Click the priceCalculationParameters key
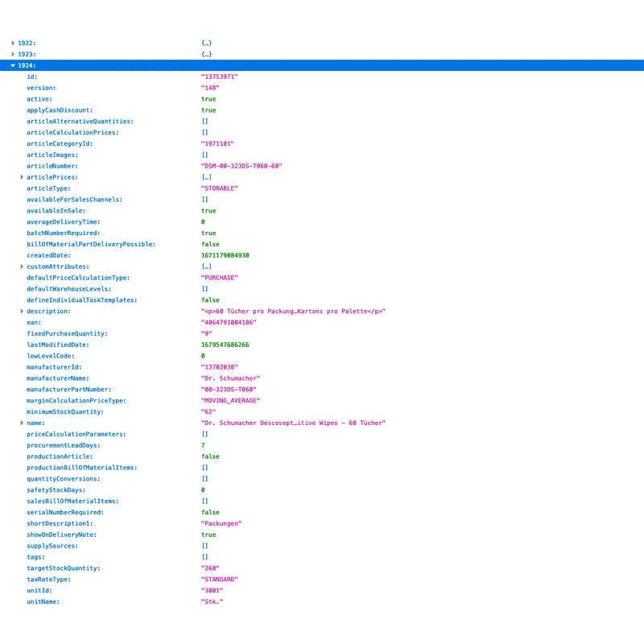The image size is (644, 644). pyautogui.click(x=76, y=434)
